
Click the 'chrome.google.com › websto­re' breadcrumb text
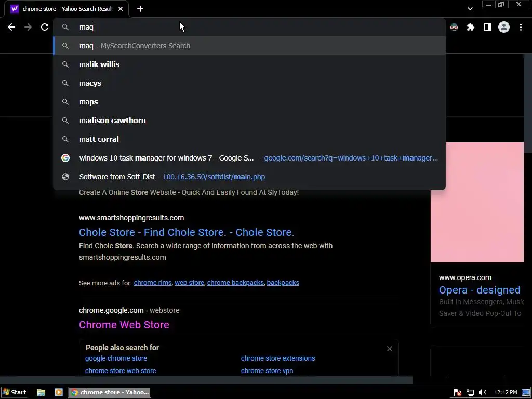coord(129,311)
